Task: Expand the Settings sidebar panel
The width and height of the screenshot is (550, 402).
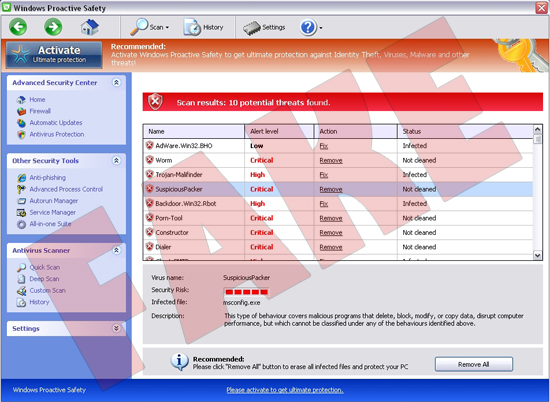Action: click(116, 328)
